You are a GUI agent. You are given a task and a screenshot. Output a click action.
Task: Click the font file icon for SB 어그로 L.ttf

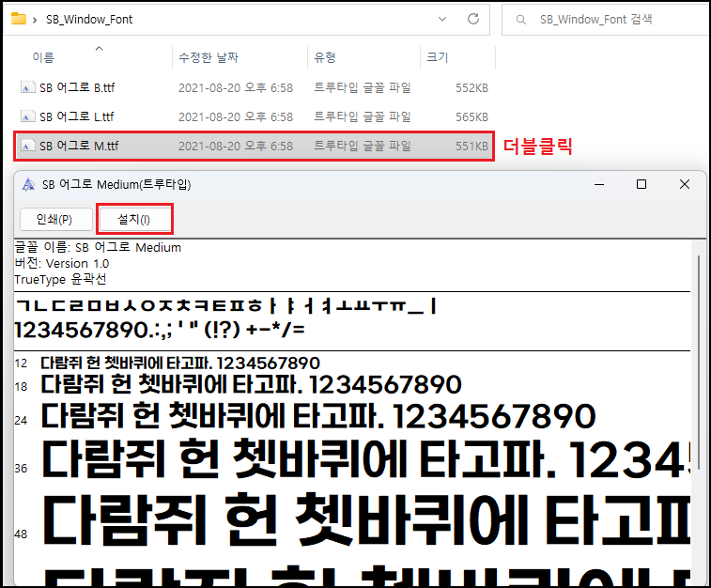27,116
